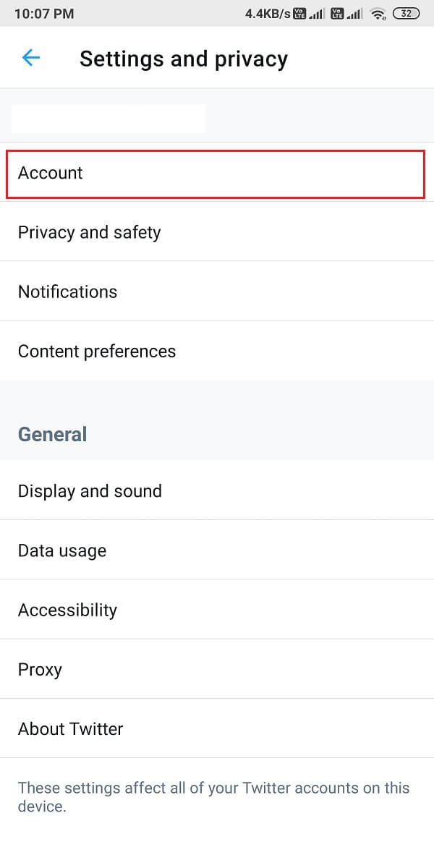
Task: Tap the 4.4KB/s network speed indicator
Action: 269,14
